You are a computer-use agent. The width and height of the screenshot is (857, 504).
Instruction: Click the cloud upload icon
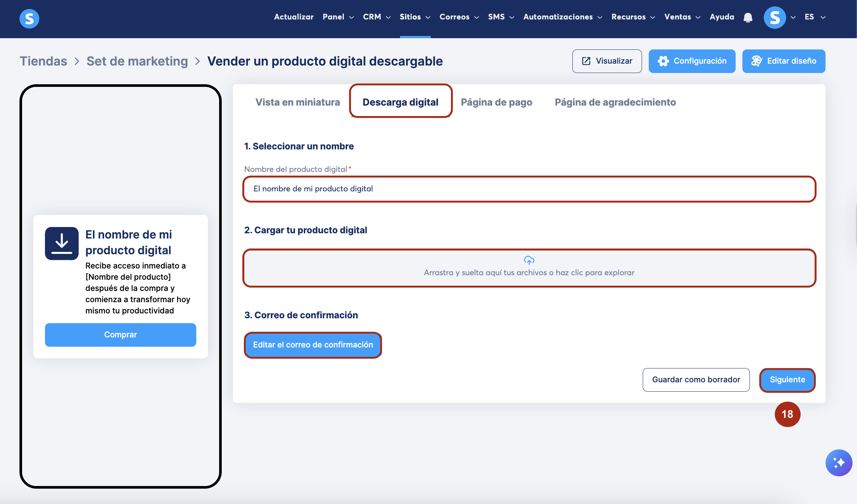pyautogui.click(x=529, y=260)
